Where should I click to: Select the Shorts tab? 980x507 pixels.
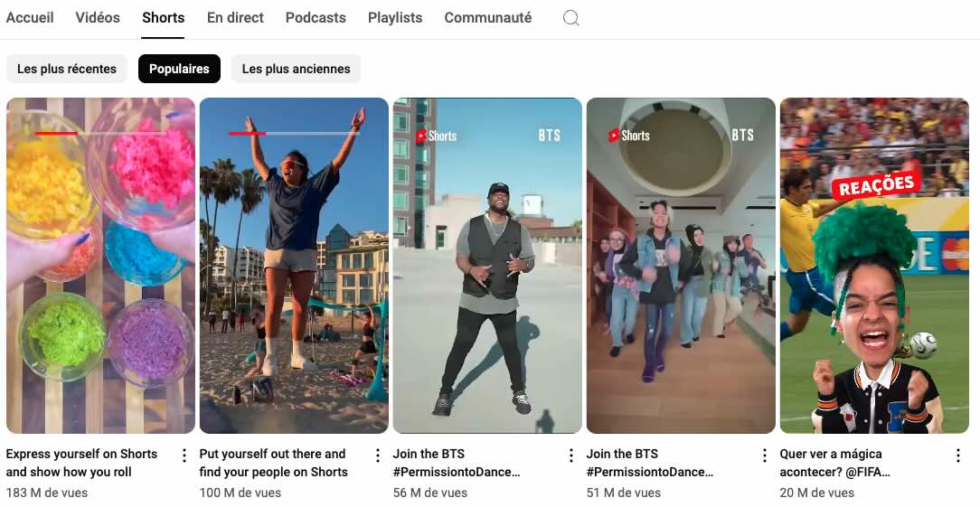tap(163, 17)
